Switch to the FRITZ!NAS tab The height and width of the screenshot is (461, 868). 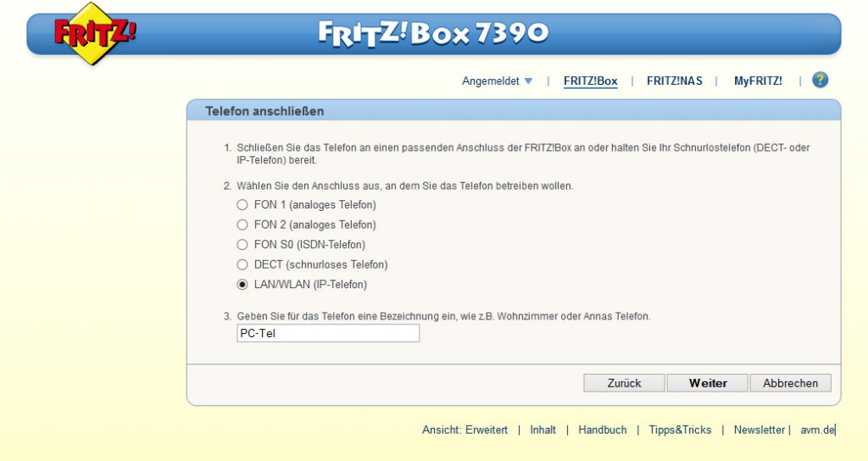674,81
